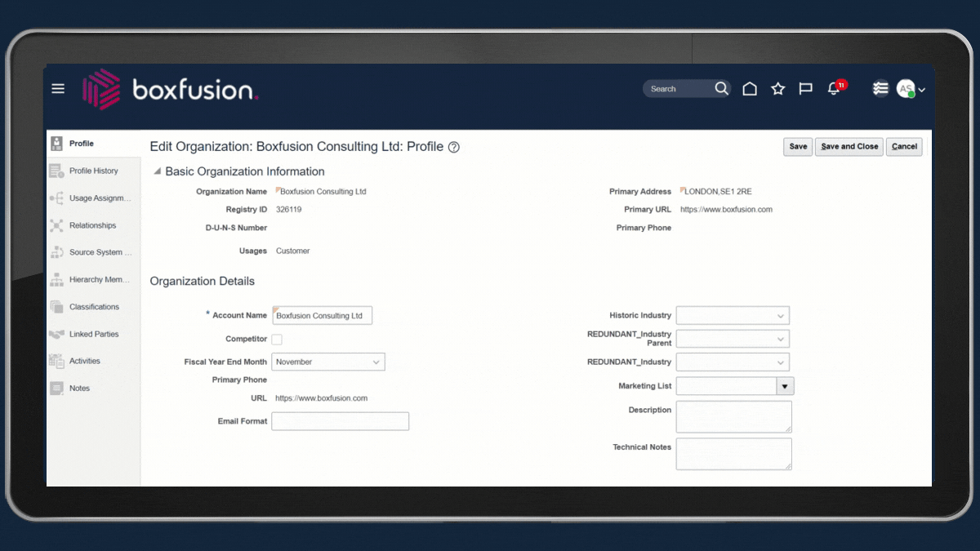Click the Account Name input field
This screenshot has height=551, width=980.
click(322, 316)
